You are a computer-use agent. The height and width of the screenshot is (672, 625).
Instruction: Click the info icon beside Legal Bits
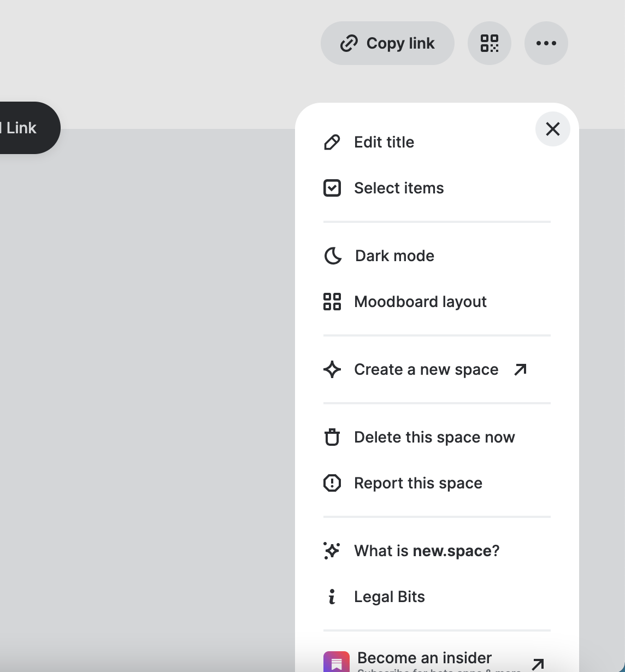click(x=332, y=597)
